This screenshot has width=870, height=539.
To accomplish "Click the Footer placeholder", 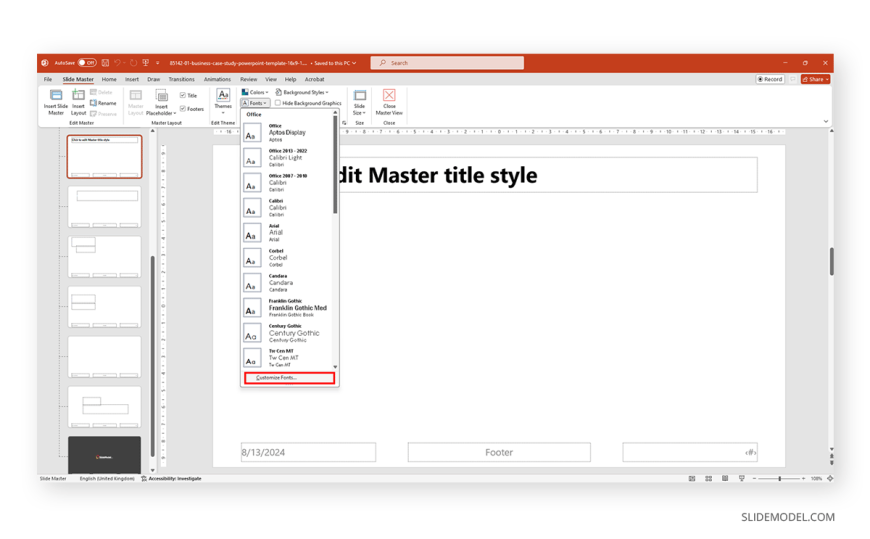I will [499, 452].
